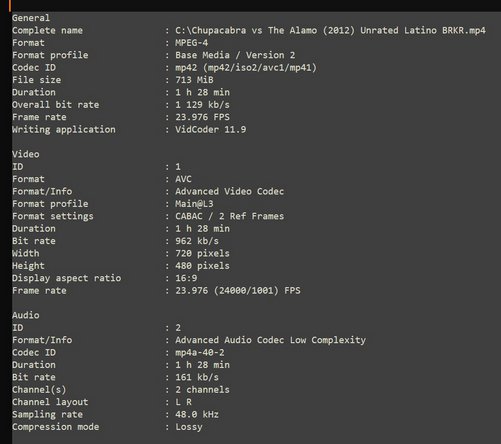Select the Compression mode Lossy value
Image resolution: width=501 pixels, height=444 pixels.
189,427
